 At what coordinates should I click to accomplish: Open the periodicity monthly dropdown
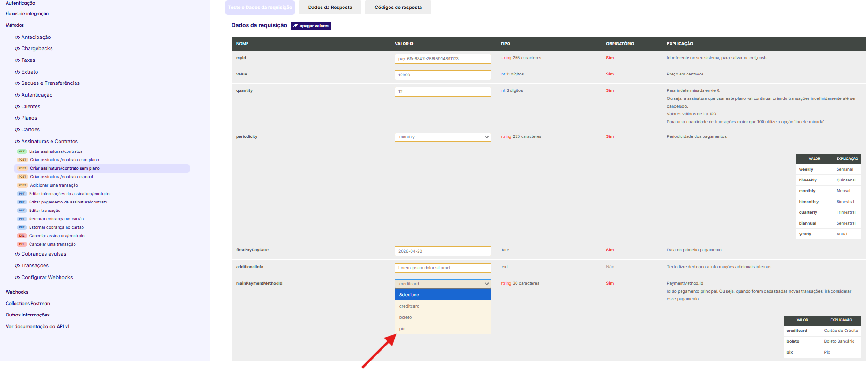click(442, 137)
